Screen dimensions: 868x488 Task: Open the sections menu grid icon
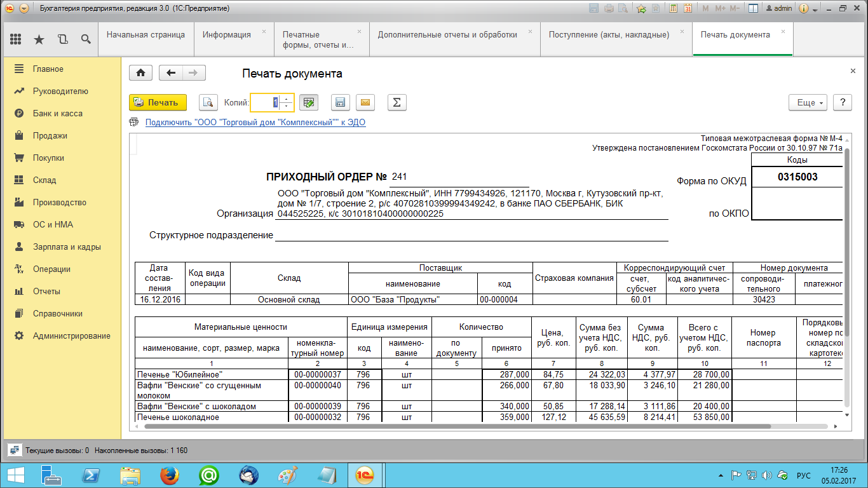tap(16, 39)
